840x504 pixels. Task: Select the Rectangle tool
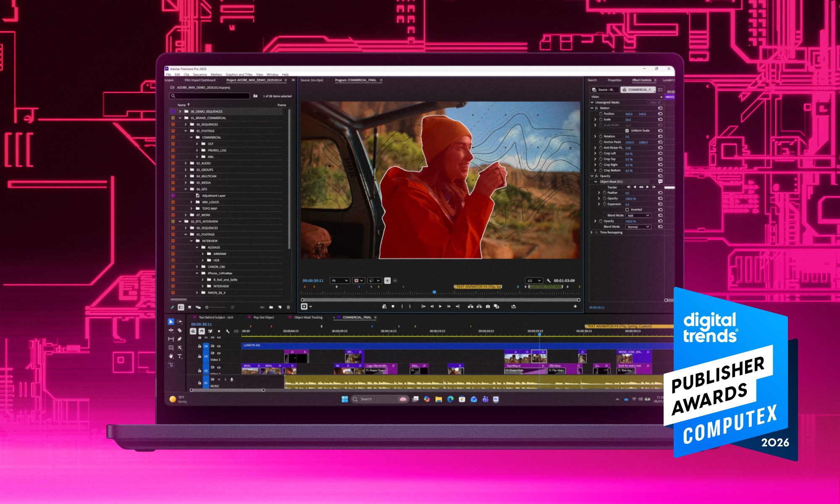pos(171,348)
